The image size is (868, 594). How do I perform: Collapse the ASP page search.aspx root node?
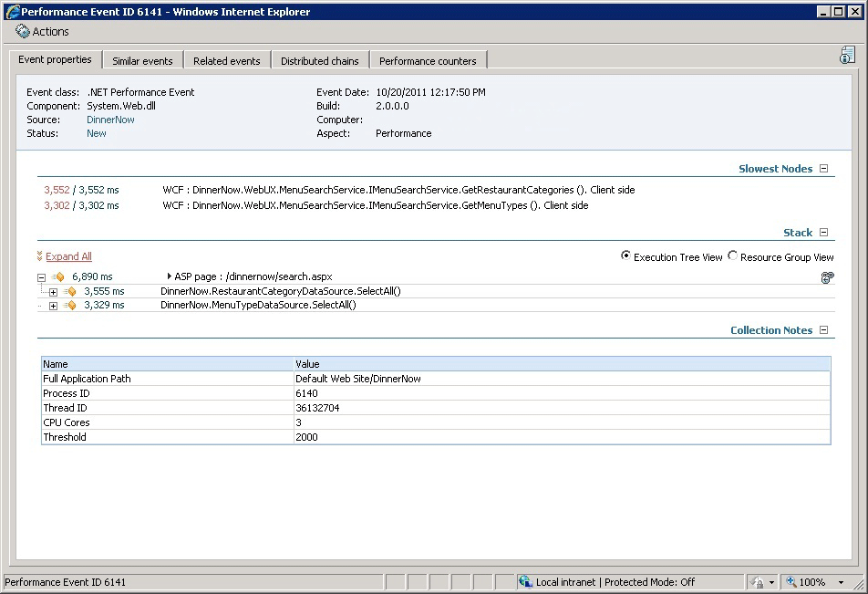(41, 277)
